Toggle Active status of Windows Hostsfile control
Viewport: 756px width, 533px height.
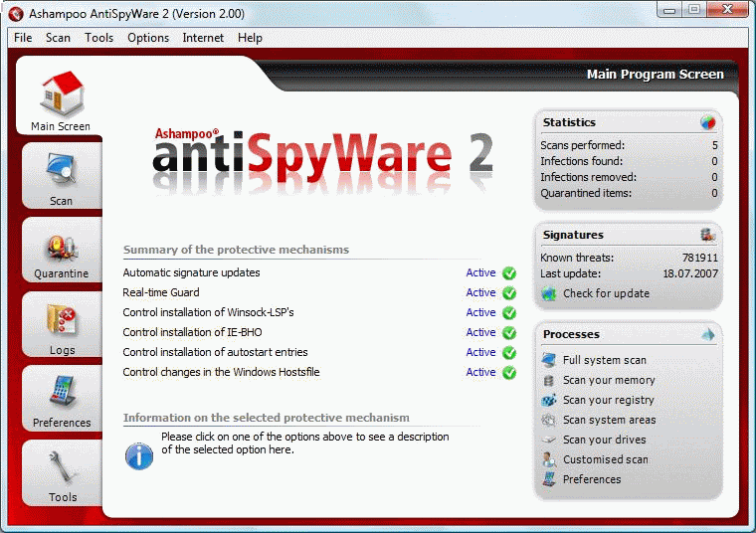(x=480, y=372)
